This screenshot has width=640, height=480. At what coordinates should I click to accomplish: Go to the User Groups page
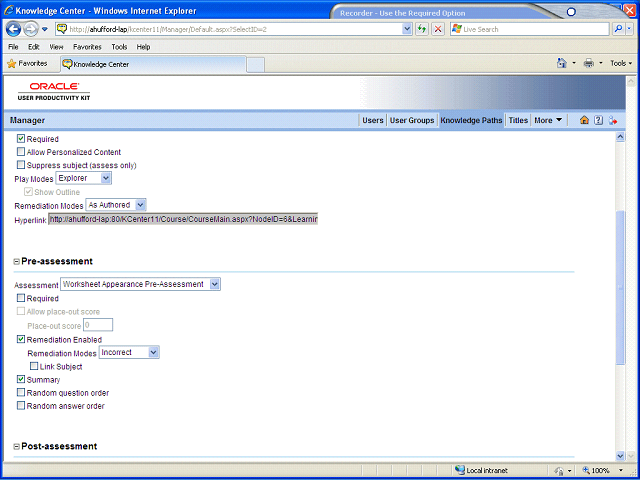coord(412,120)
